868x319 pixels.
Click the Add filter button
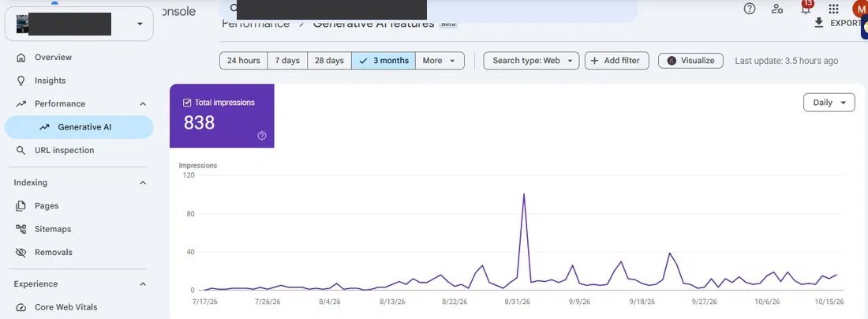click(x=616, y=60)
